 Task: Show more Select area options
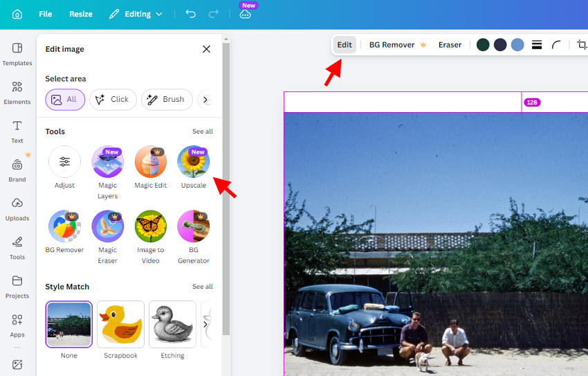205,100
